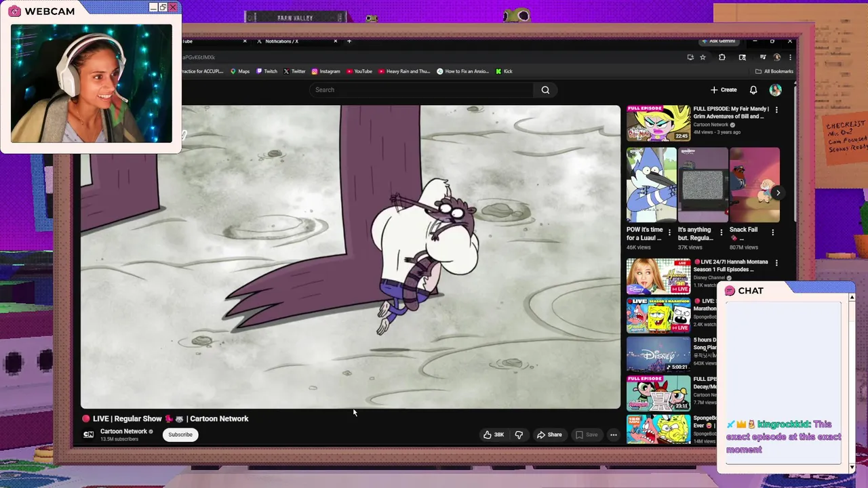
Task: Open the Twitch bookmark
Action: click(267, 71)
